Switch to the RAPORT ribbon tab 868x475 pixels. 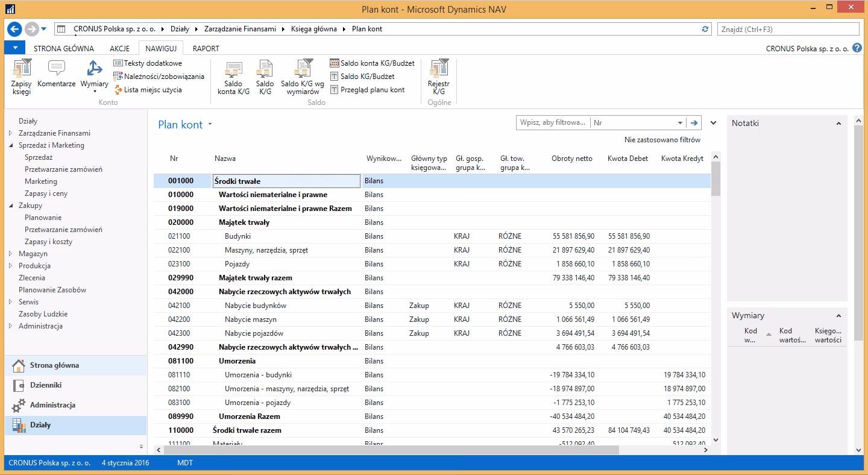click(x=206, y=48)
